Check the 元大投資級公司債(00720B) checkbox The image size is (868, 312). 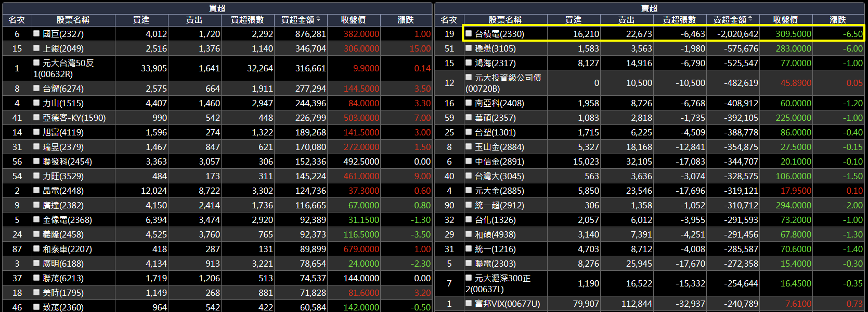coord(469,77)
